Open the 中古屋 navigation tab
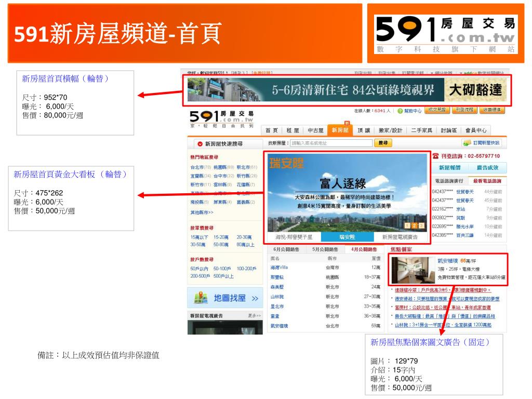532x399 pixels. 315,130
